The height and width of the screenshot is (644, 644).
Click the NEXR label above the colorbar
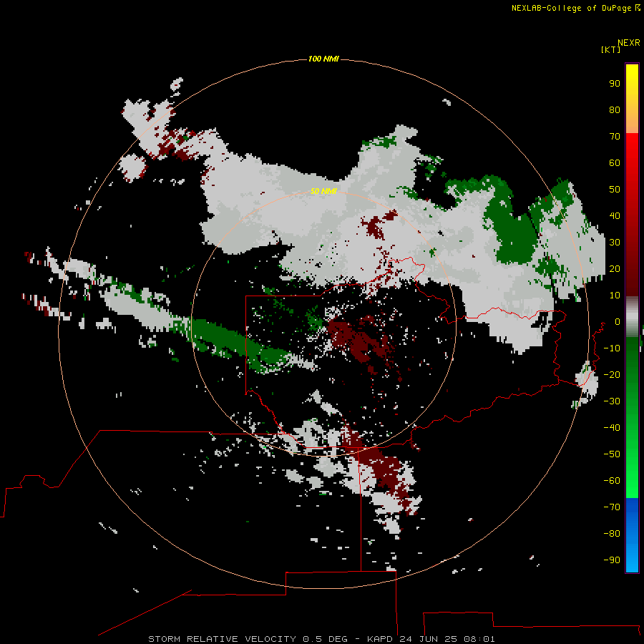tap(629, 43)
